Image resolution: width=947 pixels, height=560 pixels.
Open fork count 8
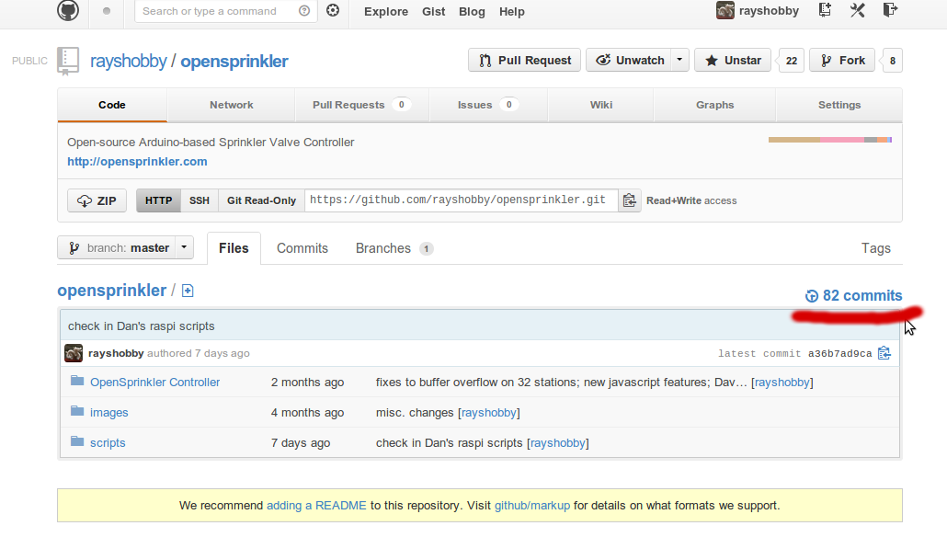pyautogui.click(x=892, y=61)
